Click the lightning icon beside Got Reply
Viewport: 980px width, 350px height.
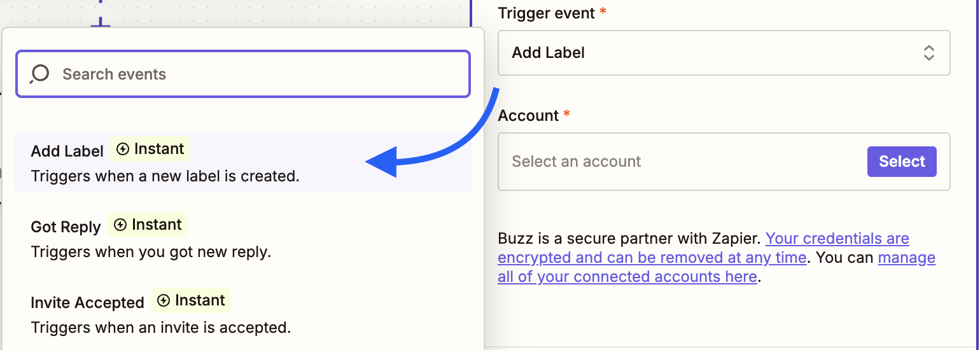pyautogui.click(x=121, y=225)
